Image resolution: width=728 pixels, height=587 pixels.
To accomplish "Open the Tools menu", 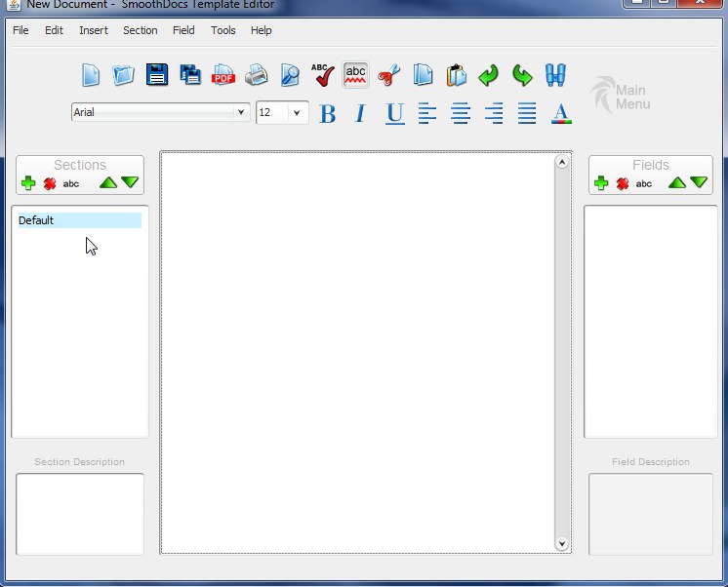I will pos(223,30).
